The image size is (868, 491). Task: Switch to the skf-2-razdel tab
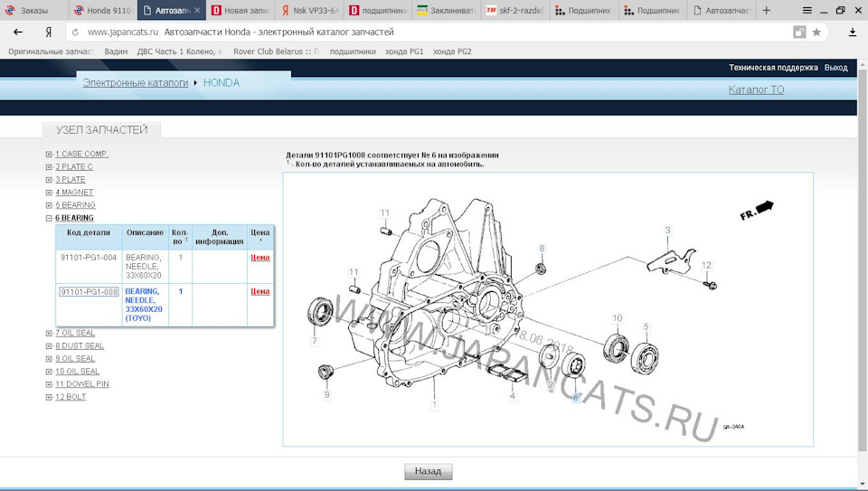coord(514,10)
